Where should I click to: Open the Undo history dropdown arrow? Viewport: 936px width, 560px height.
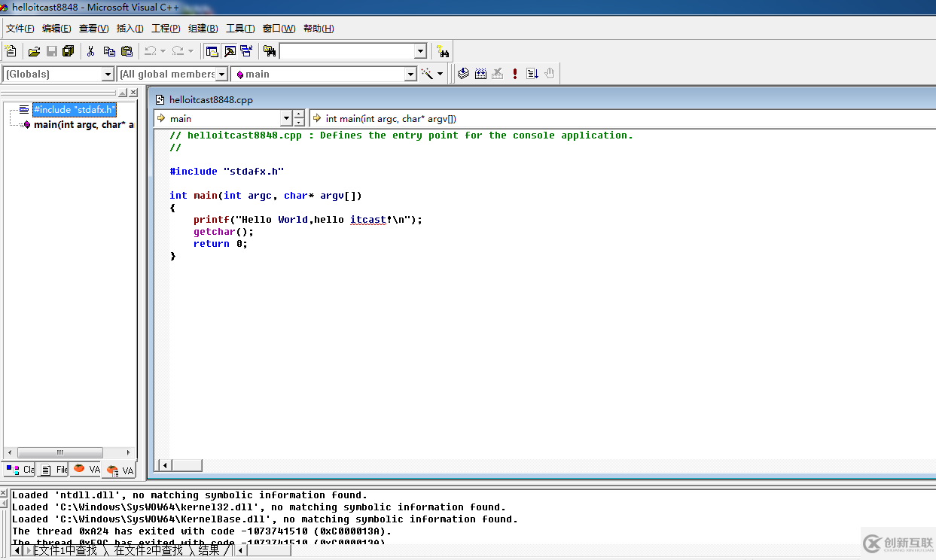point(163,51)
